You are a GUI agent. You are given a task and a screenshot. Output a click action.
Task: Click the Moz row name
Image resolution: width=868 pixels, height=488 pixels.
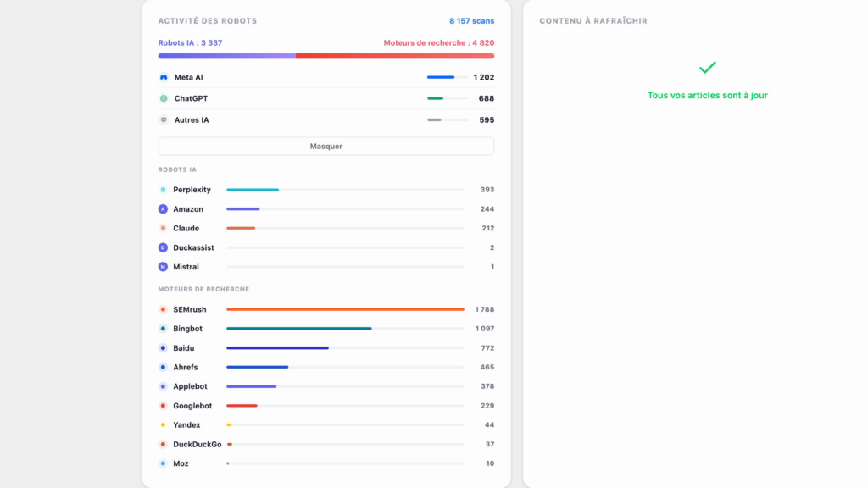181,463
